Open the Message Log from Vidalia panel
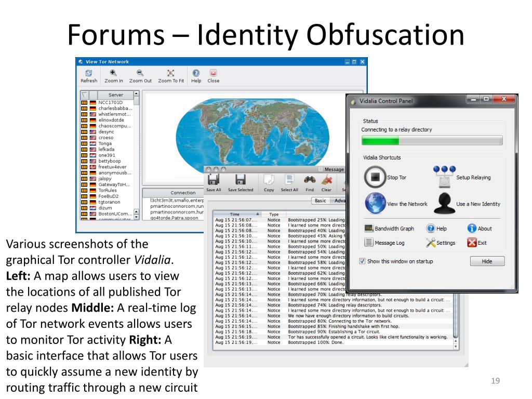The height and width of the screenshot is (399, 532). (384, 243)
